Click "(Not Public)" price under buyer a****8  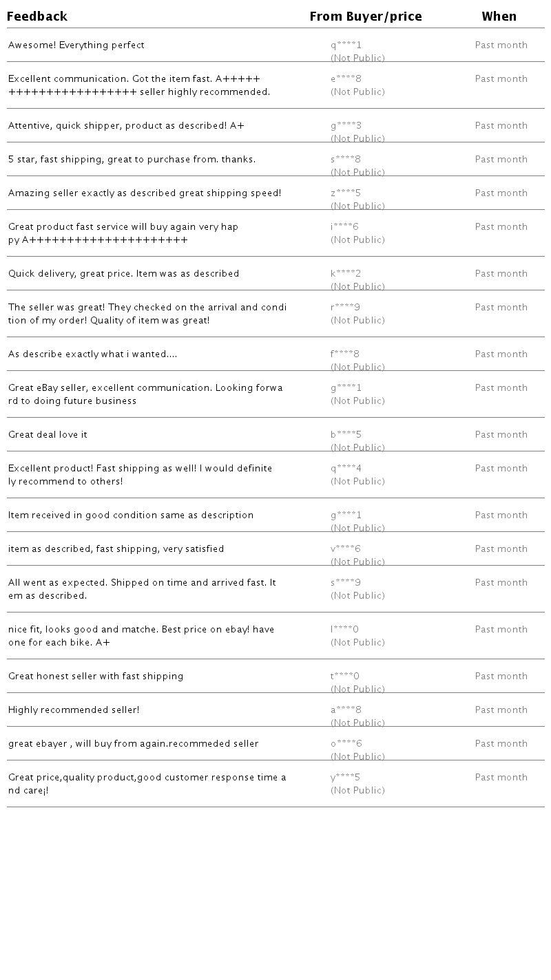coord(357,723)
